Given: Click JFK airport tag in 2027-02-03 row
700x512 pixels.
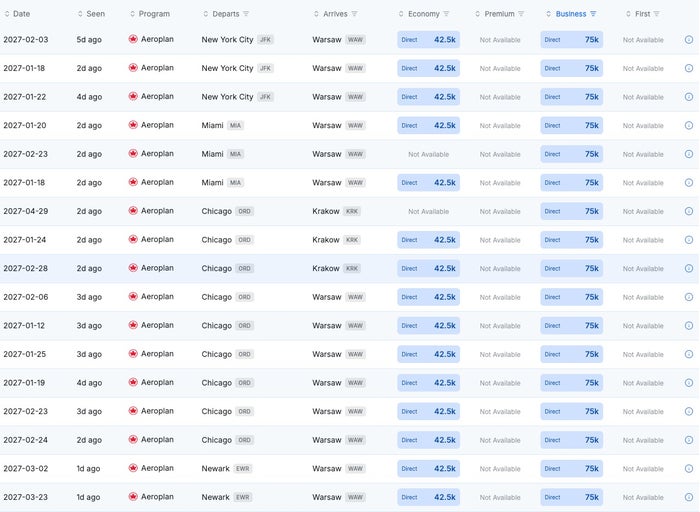Looking at the screenshot, I should (265, 40).
